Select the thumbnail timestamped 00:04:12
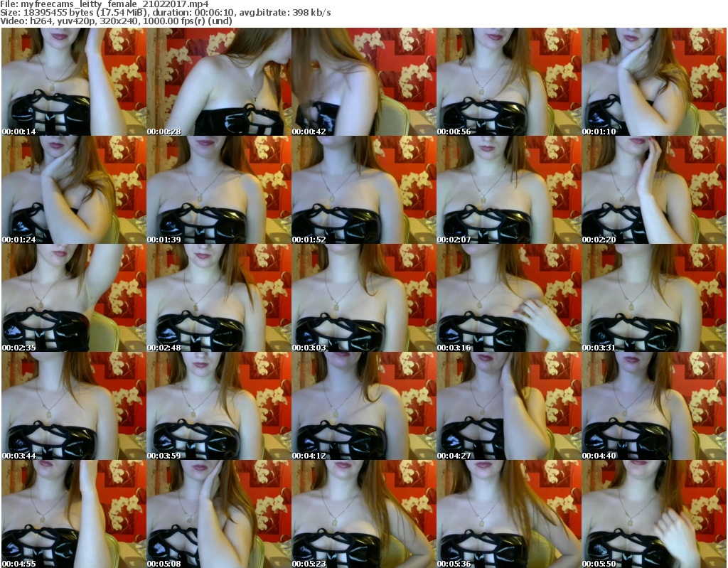The height and width of the screenshot is (568, 728). 364,406
